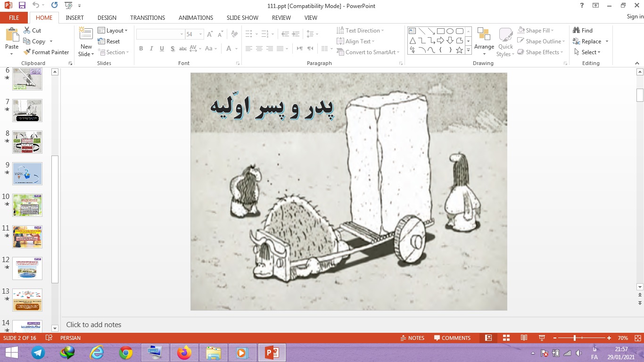Switch to Slide Sorter view in status bar
This screenshot has height=362, width=644.
point(506,338)
